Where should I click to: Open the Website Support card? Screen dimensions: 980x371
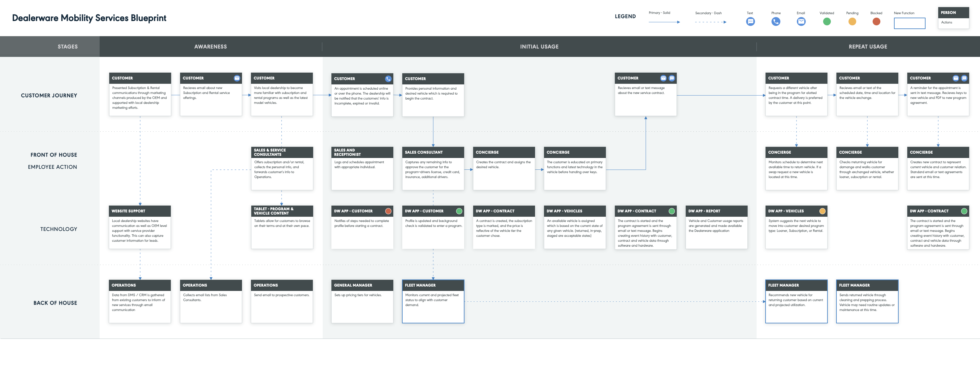point(140,227)
